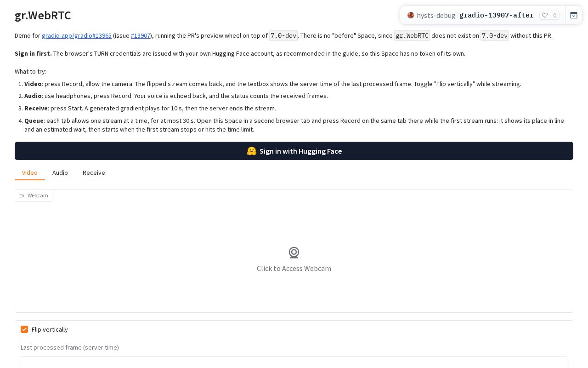Click the 'Sign in first.' bold text
588x368 pixels.
click(33, 53)
